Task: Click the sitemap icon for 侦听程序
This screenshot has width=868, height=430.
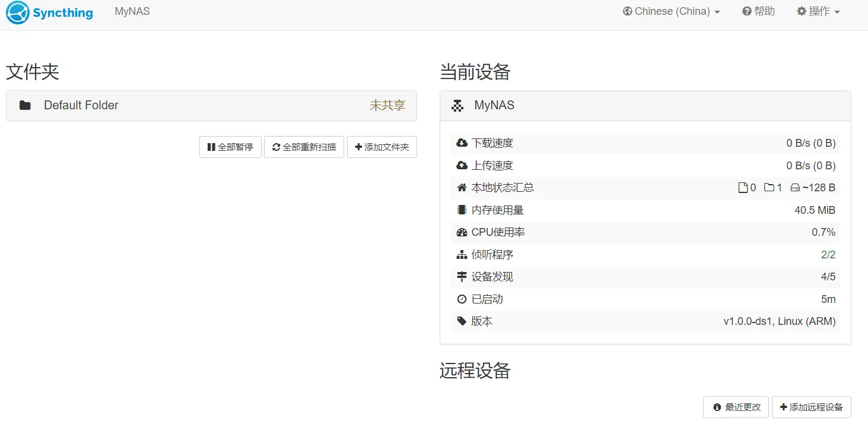Action: 462,255
